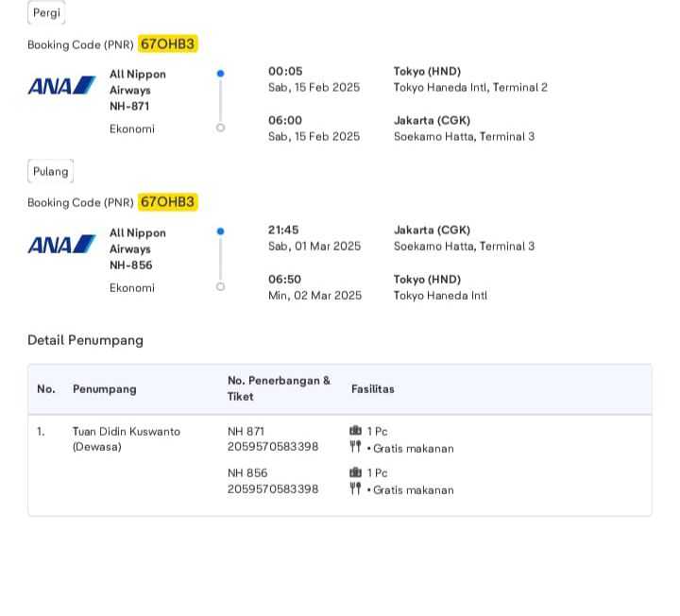Click arrival circle marker for Jakarta 06:00
This screenshot has width=680, height=616.
pos(220,128)
